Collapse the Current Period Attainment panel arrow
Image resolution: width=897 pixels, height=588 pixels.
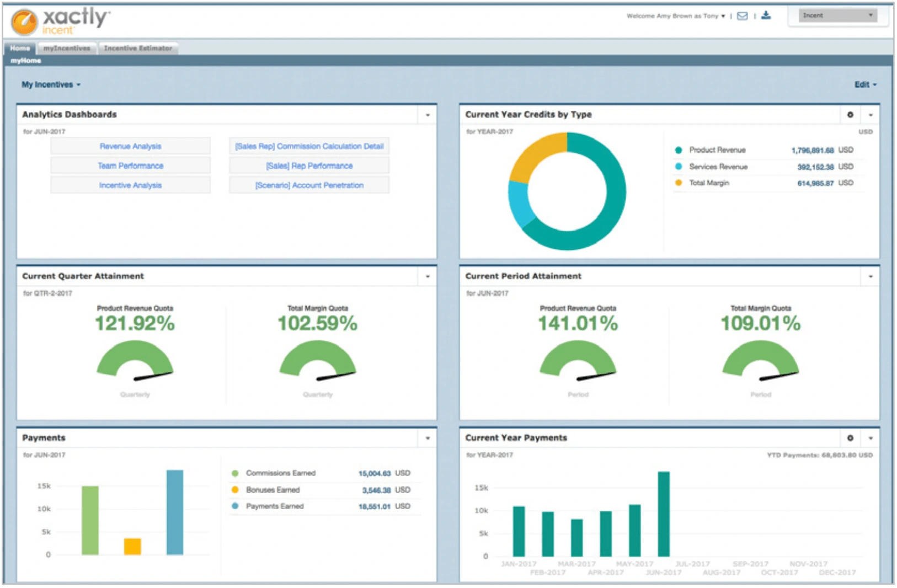871,276
